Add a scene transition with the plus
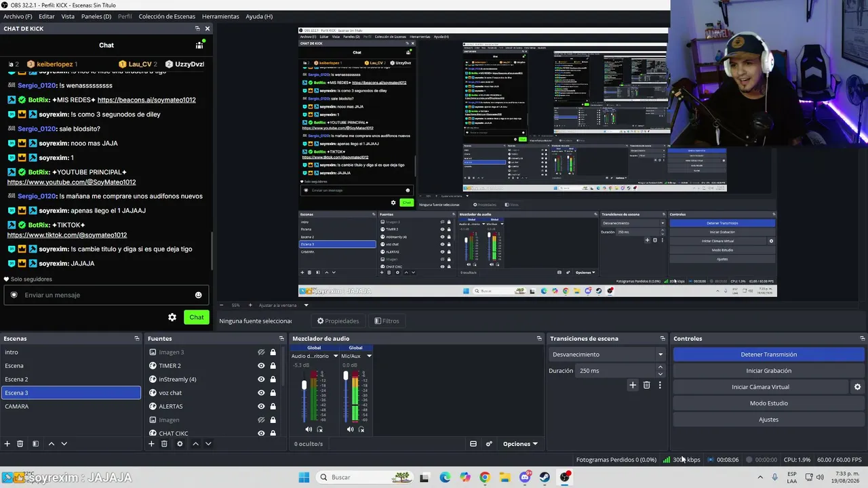This screenshot has width=868, height=488. coord(633,385)
